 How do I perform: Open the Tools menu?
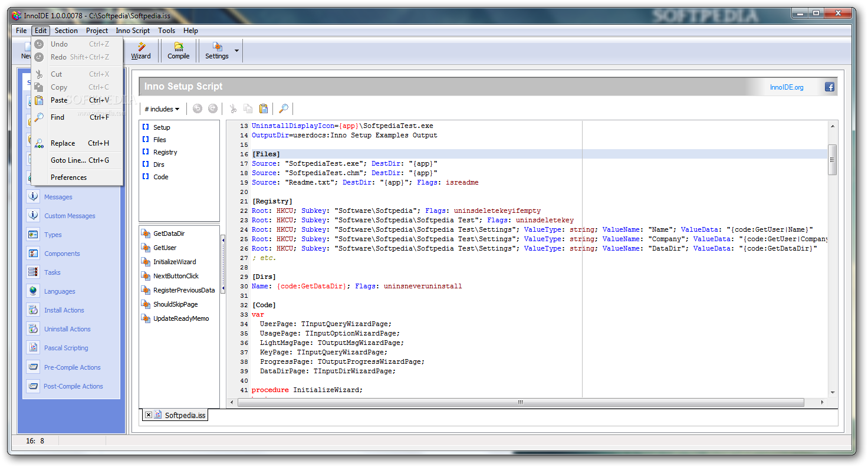click(x=166, y=31)
